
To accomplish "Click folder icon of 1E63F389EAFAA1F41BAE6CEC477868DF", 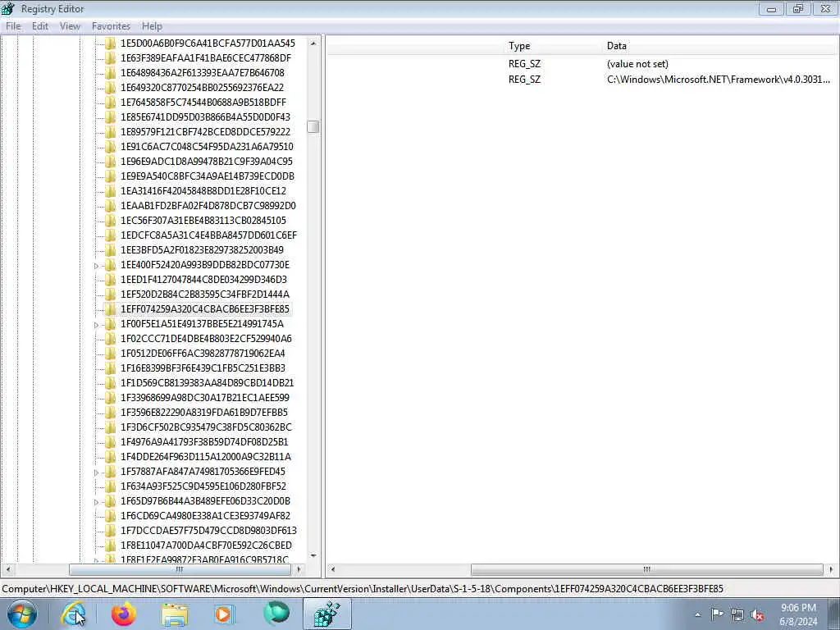I will (x=111, y=58).
